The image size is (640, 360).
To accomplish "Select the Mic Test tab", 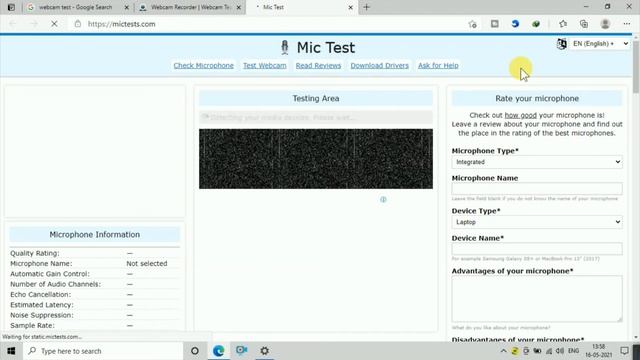I will tap(302, 7).
